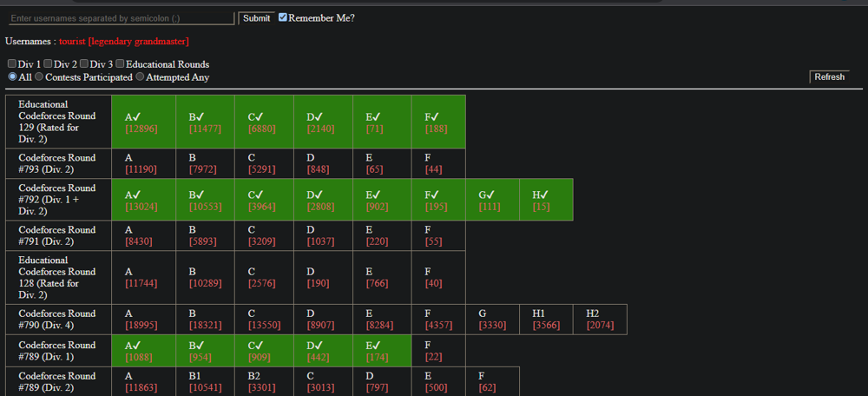Open solved problem D with [2140] solves
This screenshot has width=868, height=396.
pos(323,122)
